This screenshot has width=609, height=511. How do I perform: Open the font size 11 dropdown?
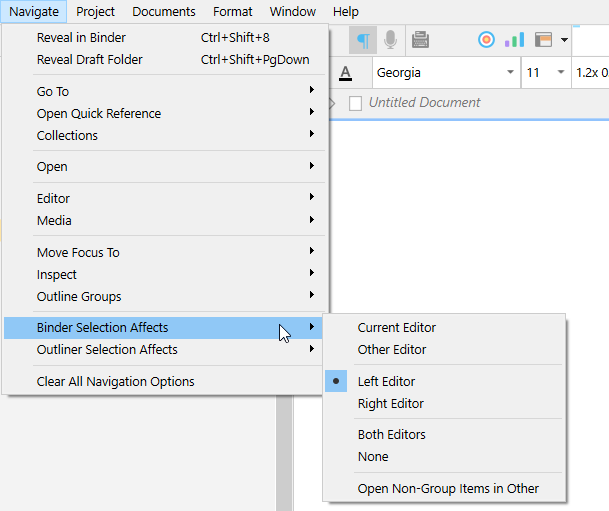point(559,73)
